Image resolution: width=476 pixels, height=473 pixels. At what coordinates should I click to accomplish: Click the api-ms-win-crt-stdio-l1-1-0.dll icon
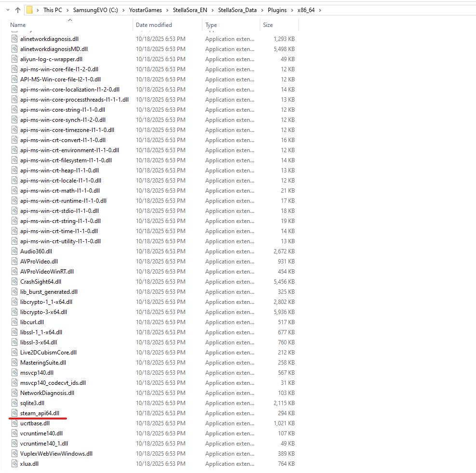click(14, 210)
